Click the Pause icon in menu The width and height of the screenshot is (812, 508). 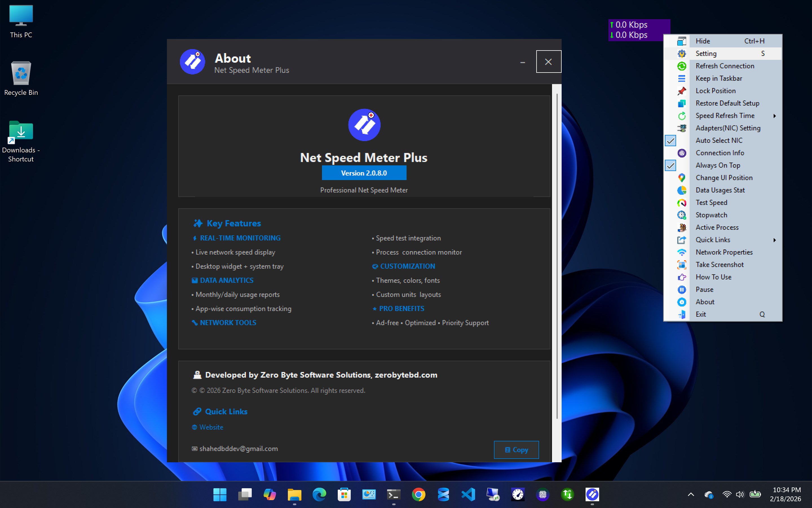click(681, 290)
